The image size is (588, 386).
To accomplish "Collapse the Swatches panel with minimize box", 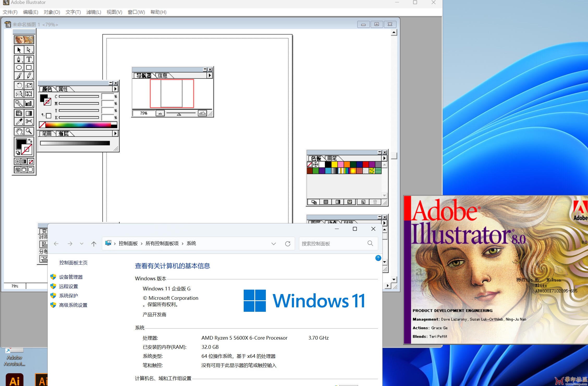I will point(380,152).
